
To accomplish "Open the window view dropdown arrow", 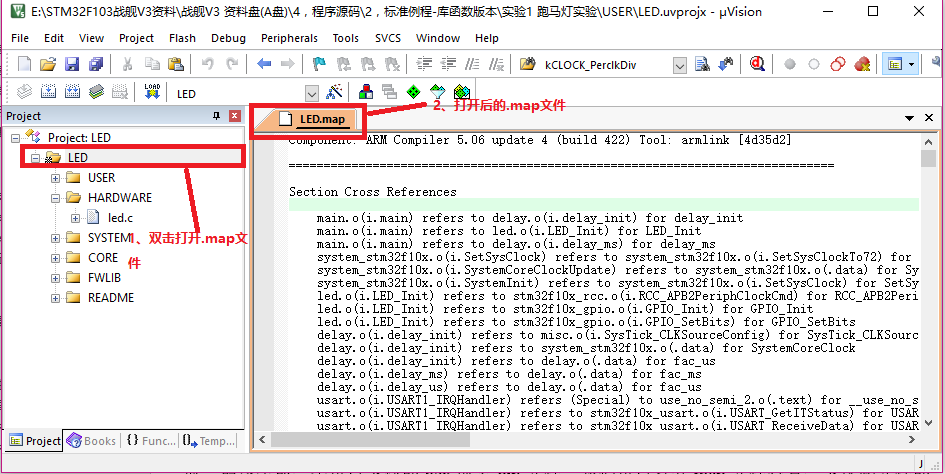I will click(911, 64).
